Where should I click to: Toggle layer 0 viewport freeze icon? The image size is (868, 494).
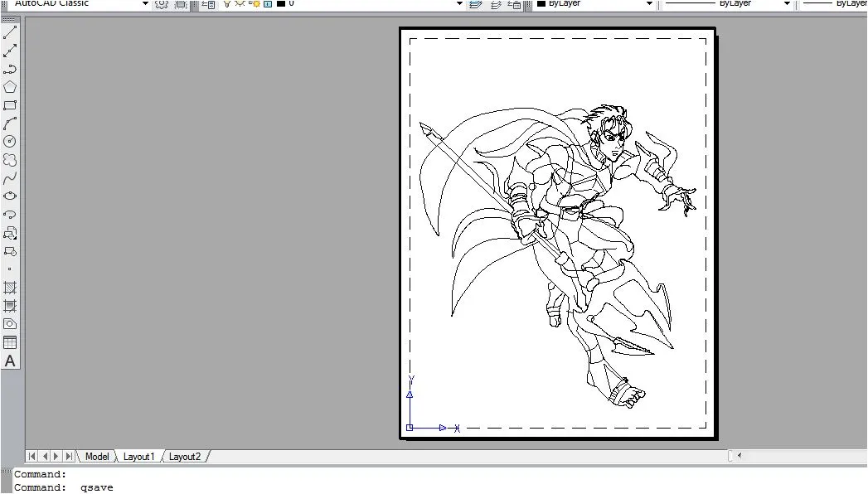pos(254,3)
